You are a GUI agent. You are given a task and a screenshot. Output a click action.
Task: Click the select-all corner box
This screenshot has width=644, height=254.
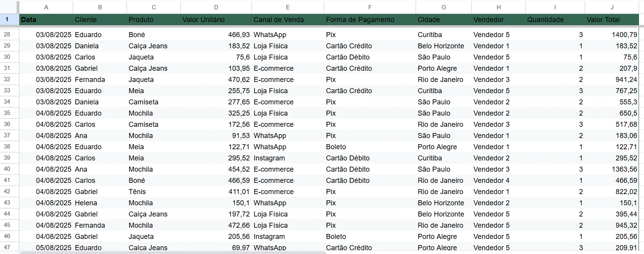tap(9, 7)
